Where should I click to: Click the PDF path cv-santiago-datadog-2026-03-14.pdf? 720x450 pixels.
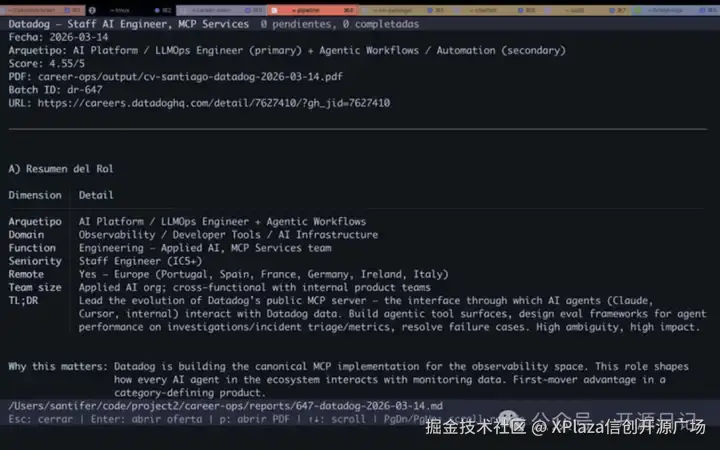(x=190, y=77)
